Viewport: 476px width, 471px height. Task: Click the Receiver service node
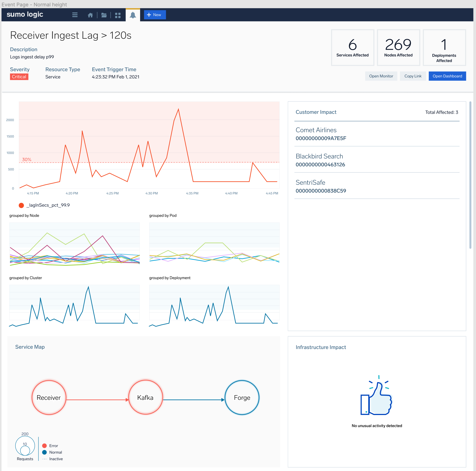pyautogui.click(x=49, y=397)
